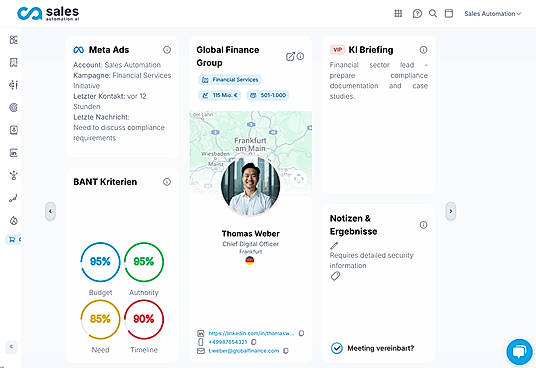This screenshot has height=368, width=536.
Task: Open the top sidebar dashboard icon
Action: coord(13,40)
